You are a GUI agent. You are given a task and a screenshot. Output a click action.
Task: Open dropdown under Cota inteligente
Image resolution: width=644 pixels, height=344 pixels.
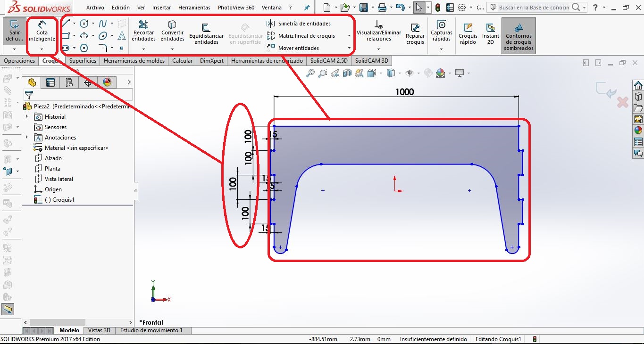coord(42,49)
